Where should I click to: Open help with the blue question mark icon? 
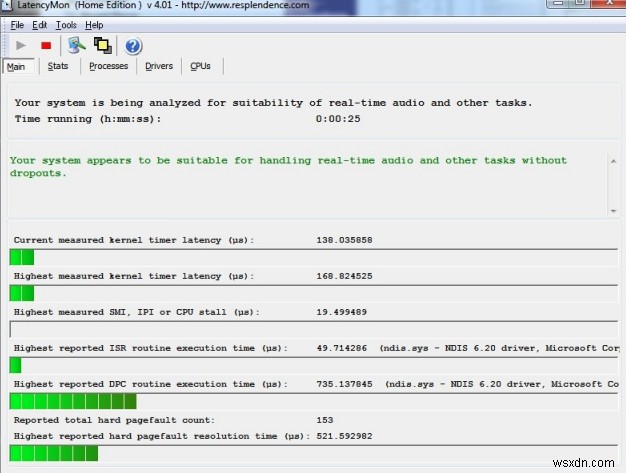tap(133, 46)
